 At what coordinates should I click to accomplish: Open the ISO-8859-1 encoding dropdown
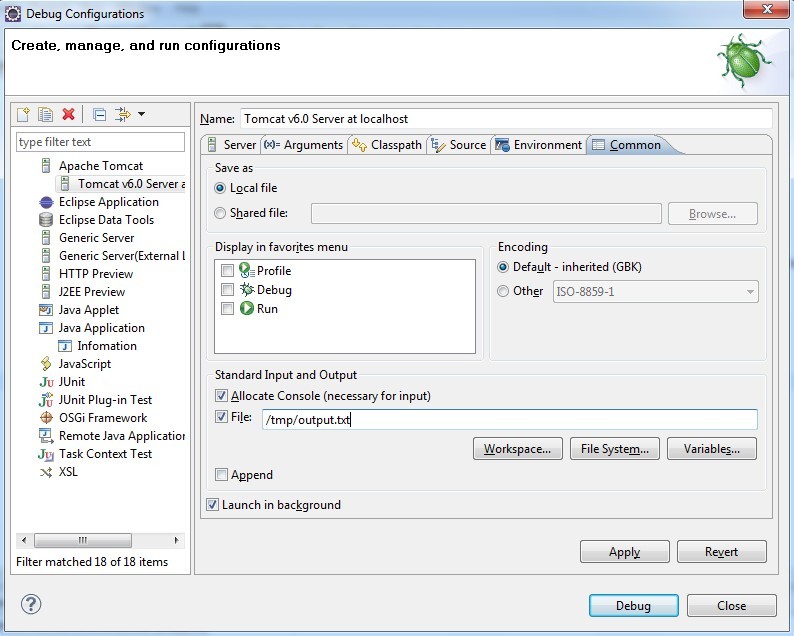[656, 292]
